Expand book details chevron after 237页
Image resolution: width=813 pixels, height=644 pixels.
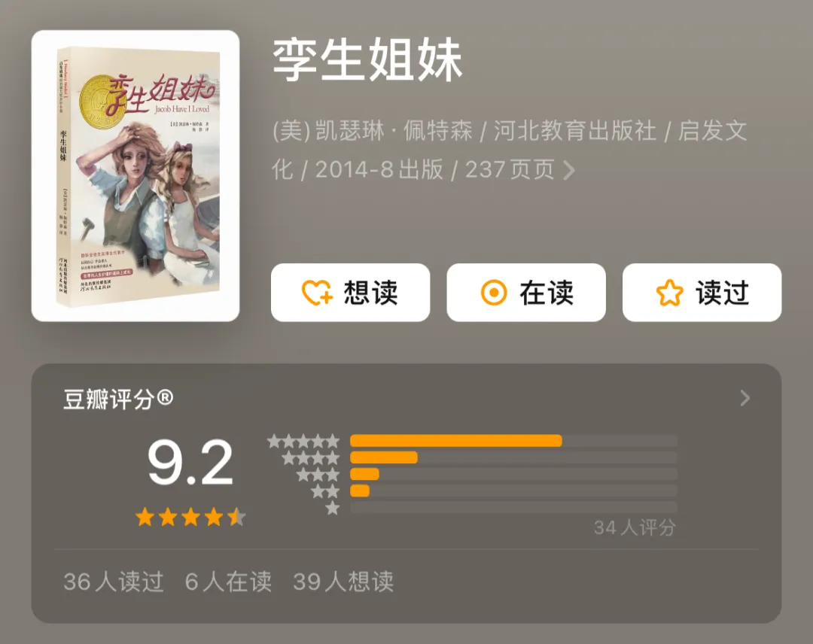(569, 170)
